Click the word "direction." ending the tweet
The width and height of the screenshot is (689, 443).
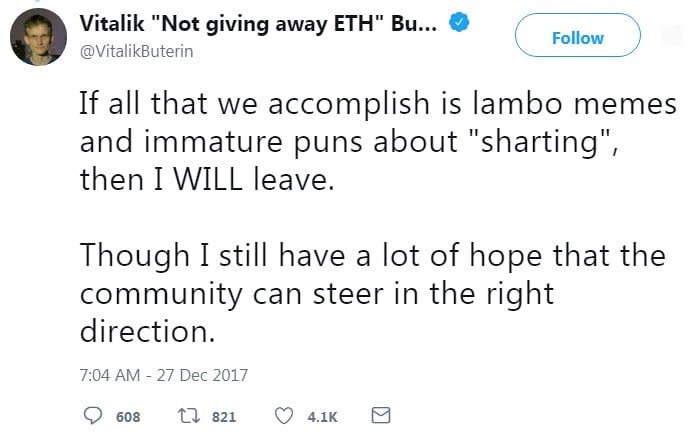click(x=148, y=331)
